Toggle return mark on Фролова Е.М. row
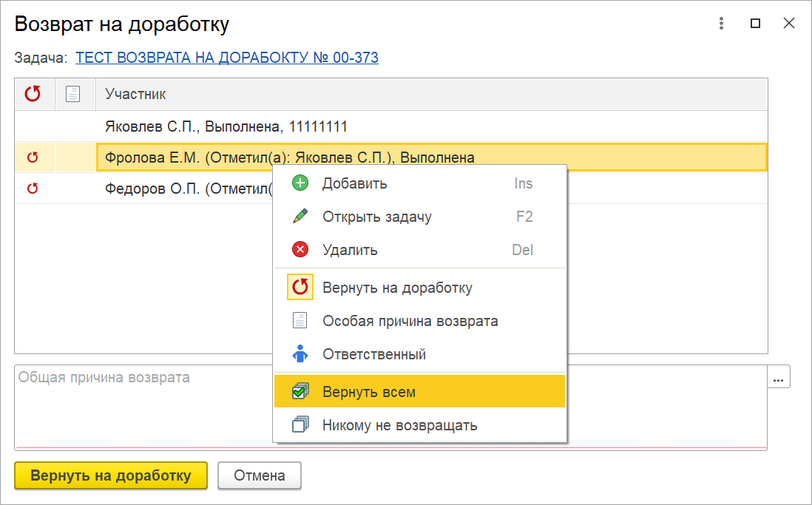Screen dimensions: 812x505 coord(33,157)
